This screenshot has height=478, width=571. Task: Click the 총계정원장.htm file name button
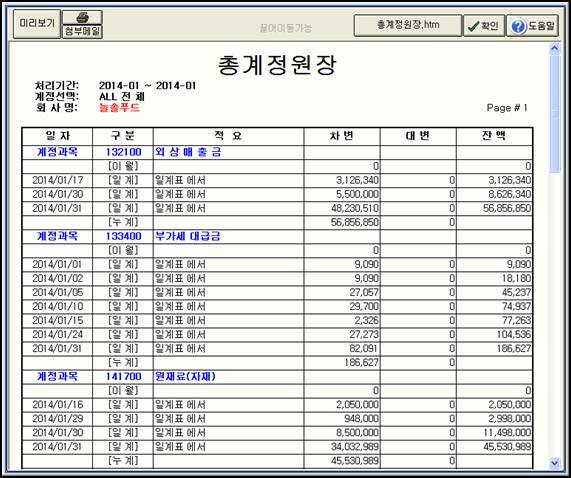point(408,25)
